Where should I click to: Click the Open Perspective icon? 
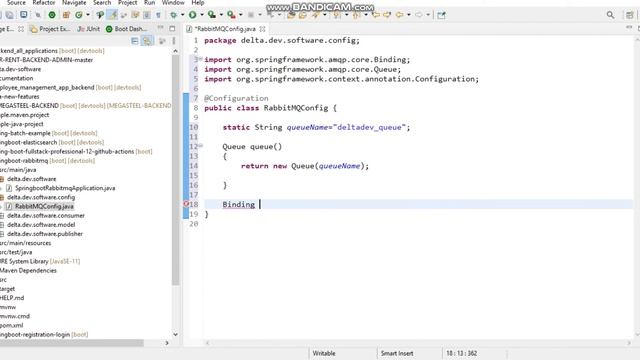tap(630, 15)
